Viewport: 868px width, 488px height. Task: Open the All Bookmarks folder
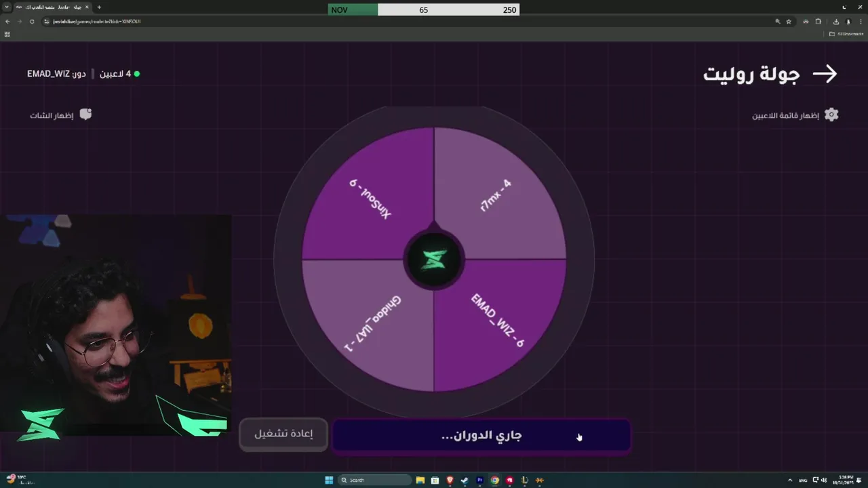846,34
